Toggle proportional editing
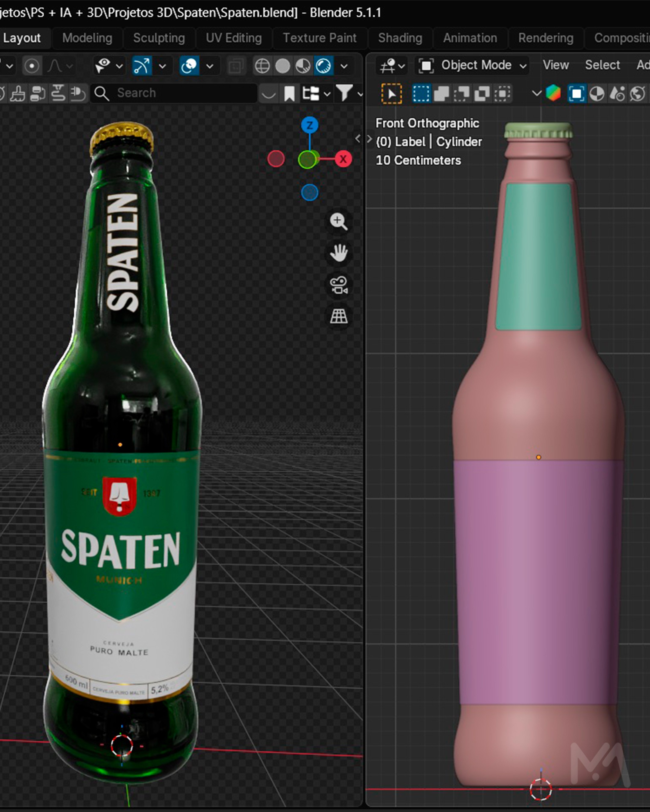This screenshot has height=812, width=650. [x=32, y=66]
